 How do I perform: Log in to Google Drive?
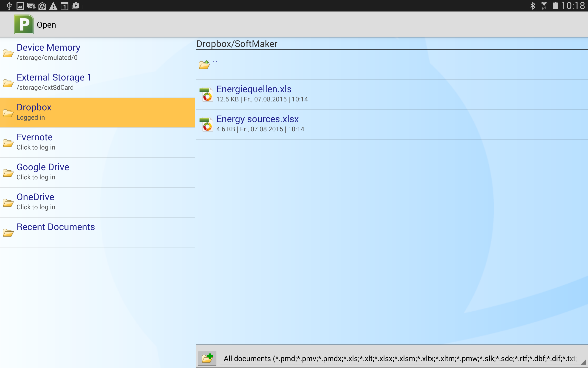97,172
